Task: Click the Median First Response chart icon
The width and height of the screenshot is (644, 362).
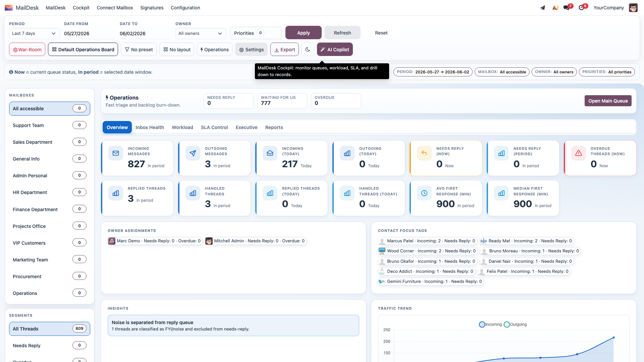Action: [501, 193]
